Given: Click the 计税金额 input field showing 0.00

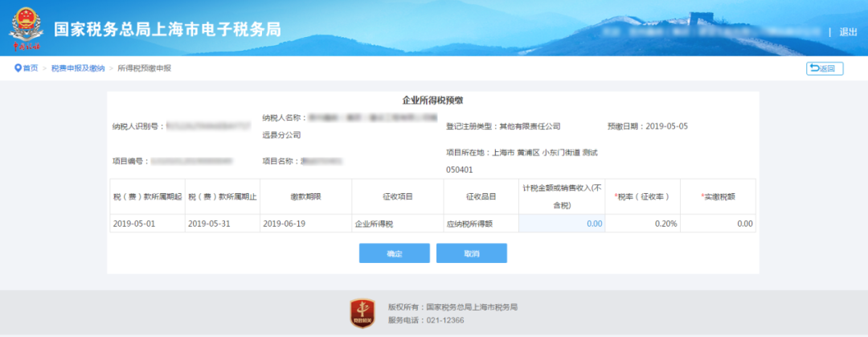Looking at the screenshot, I should click(x=561, y=224).
